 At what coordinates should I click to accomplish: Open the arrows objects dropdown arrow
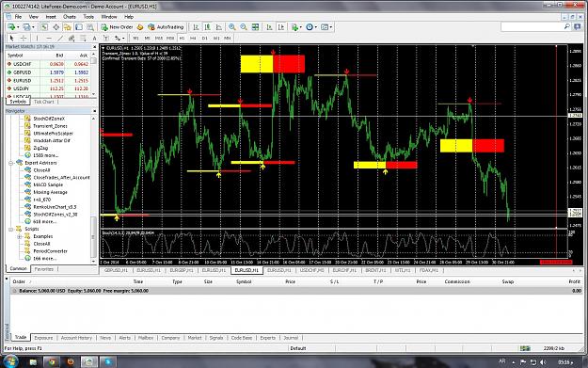pos(123,38)
